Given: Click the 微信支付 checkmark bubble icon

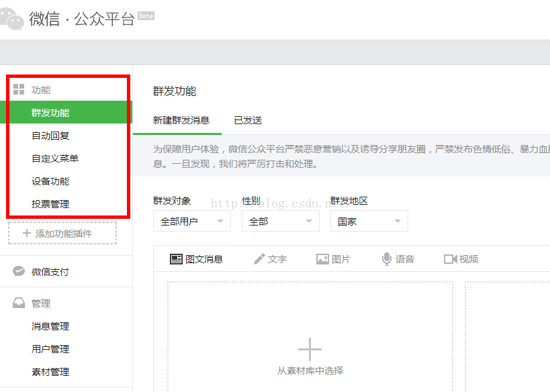Looking at the screenshot, I should (19, 271).
